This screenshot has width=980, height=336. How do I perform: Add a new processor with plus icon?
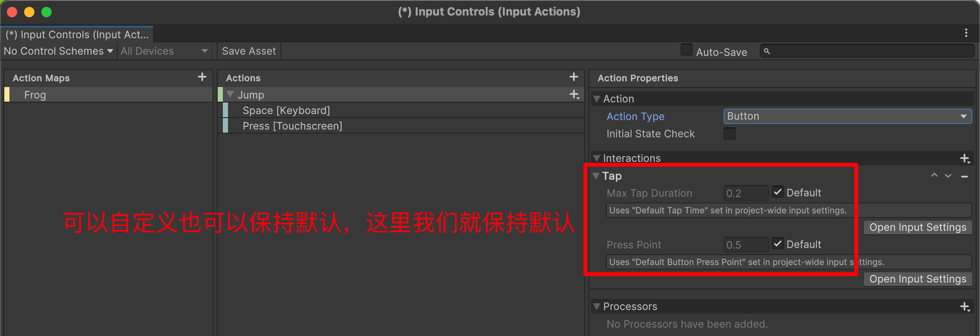click(965, 307)
